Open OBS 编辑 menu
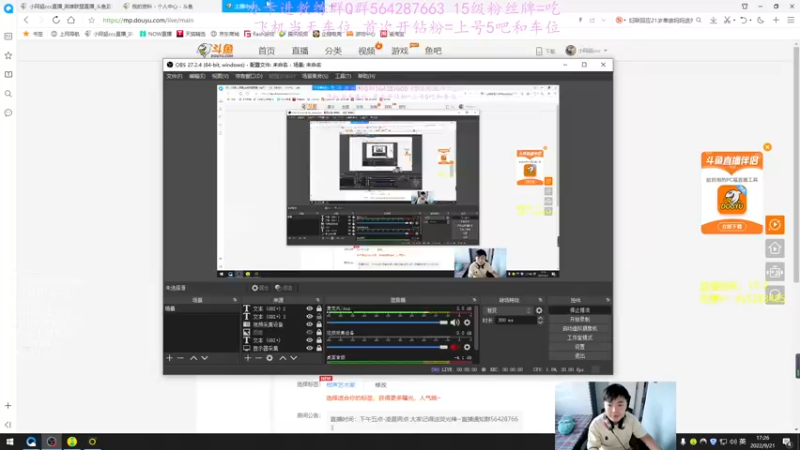The height and width of the screenshot is (450, 800). pyautogui.click(x=197, y=76)
